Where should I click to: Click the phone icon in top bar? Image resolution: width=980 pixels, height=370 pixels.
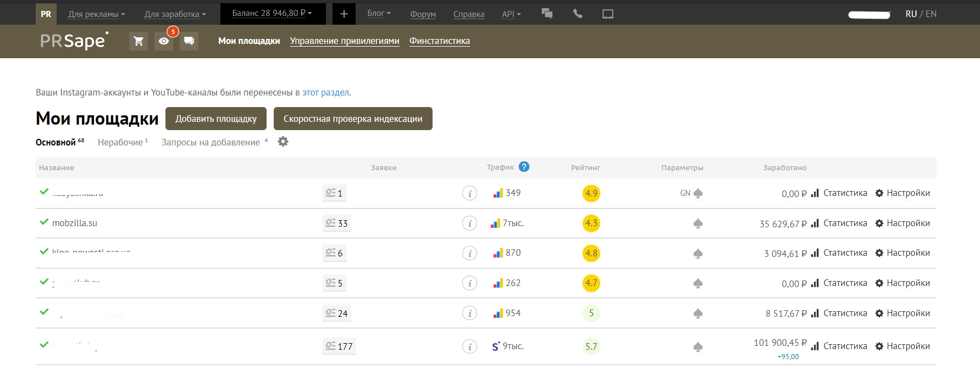click(578, 14)
